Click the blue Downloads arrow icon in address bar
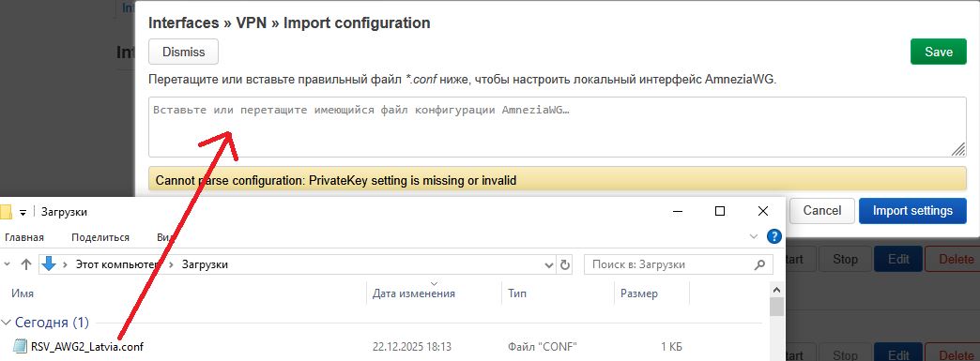 [49, 264]
